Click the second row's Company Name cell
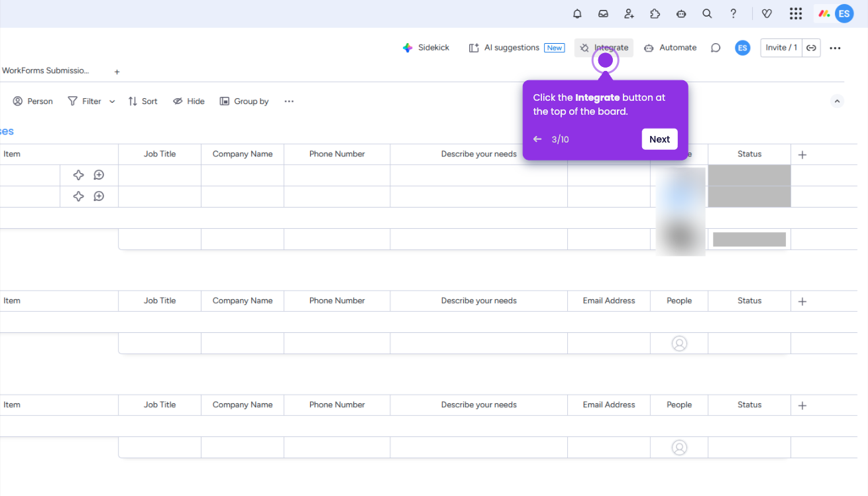 tap(243, 196)
